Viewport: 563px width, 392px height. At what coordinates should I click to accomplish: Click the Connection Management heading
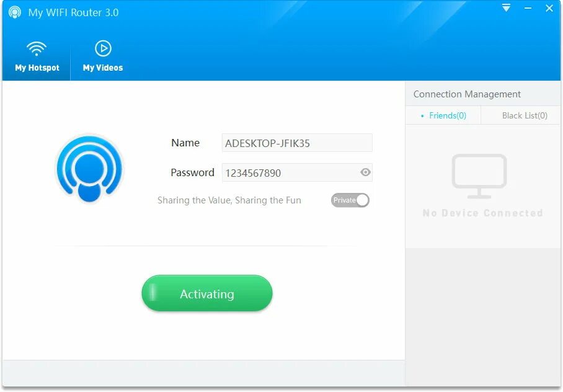(x=467, y=94)
